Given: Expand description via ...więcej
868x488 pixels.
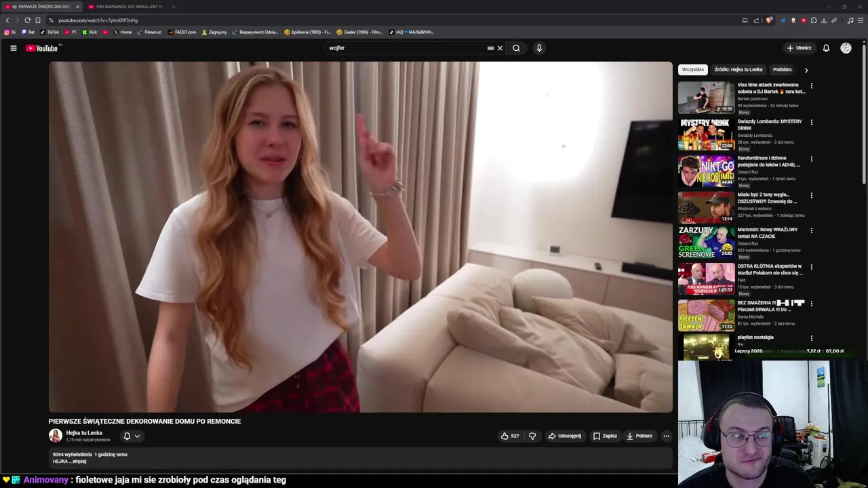Looking at the screenshot, I should 78,462.
